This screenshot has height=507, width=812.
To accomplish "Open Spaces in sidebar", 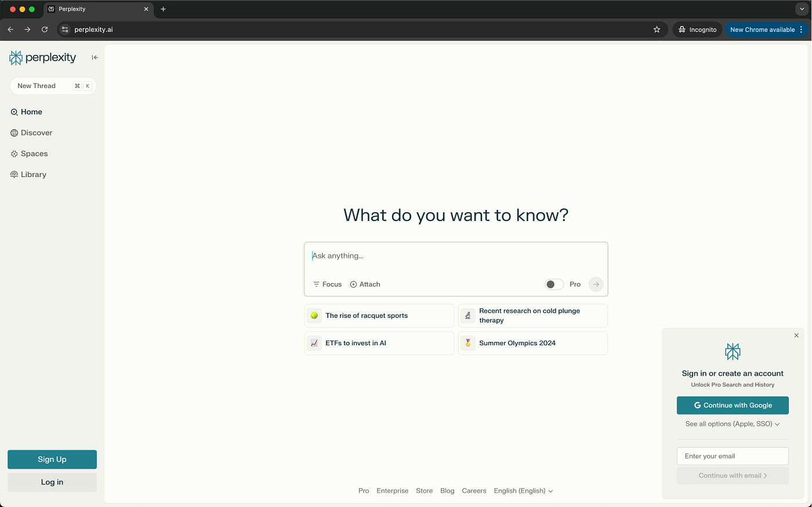I will [x=29, y=154].
